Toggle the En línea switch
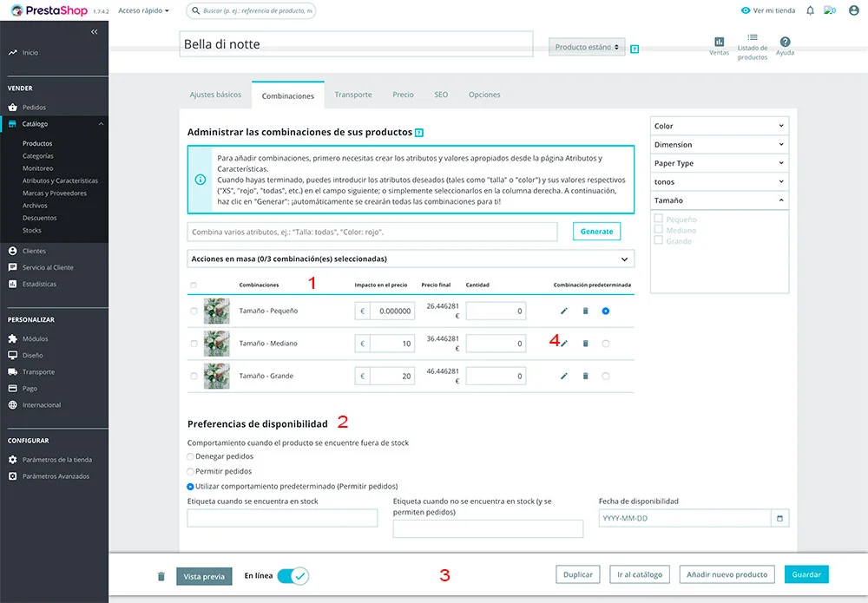Viewport: 868px width, 603px height. [x=293, y=576]
